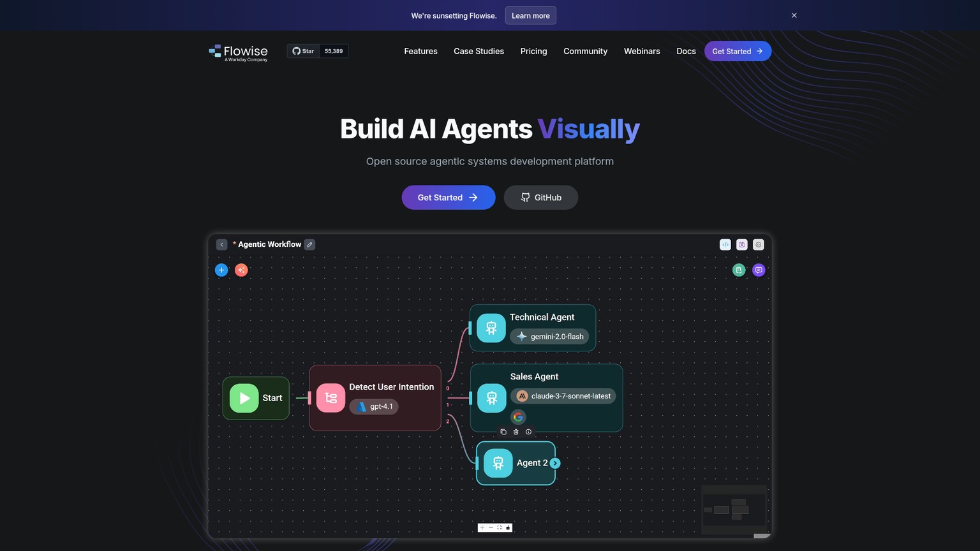The width and height of the screenshot is (980, 551).
Task: Click the Sales Agent robot icon
Action: [x=492, y=398]
